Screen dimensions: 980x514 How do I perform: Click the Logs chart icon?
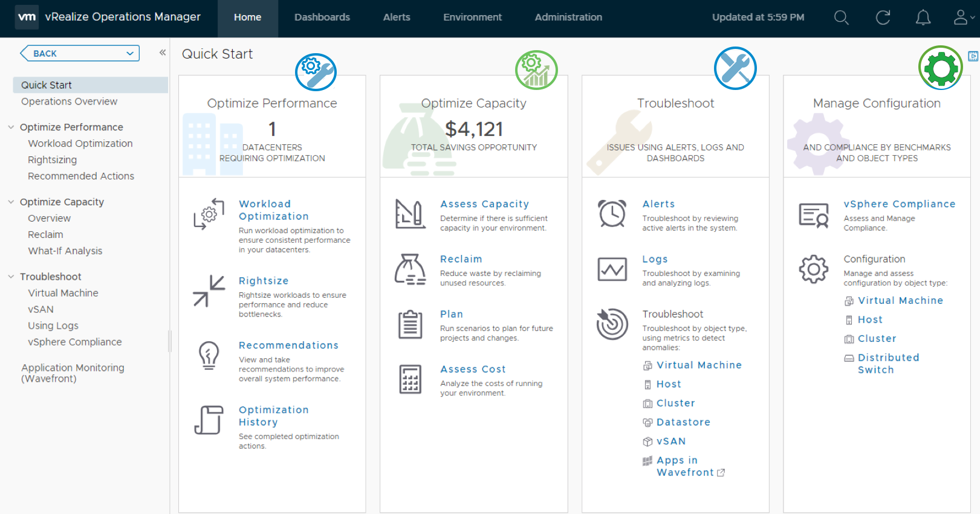tap(612, 269)
